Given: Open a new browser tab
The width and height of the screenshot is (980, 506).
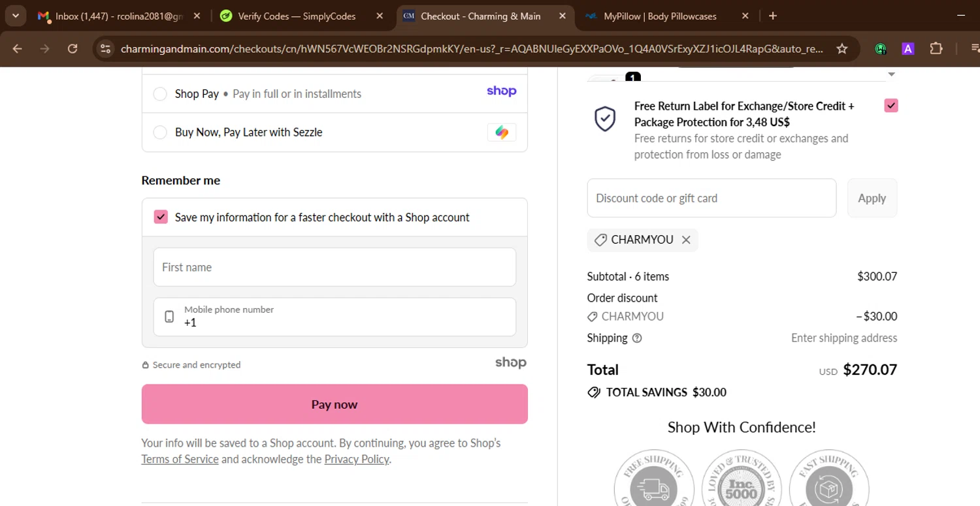Looking at the screenshot, I should [x=773, y=16].
